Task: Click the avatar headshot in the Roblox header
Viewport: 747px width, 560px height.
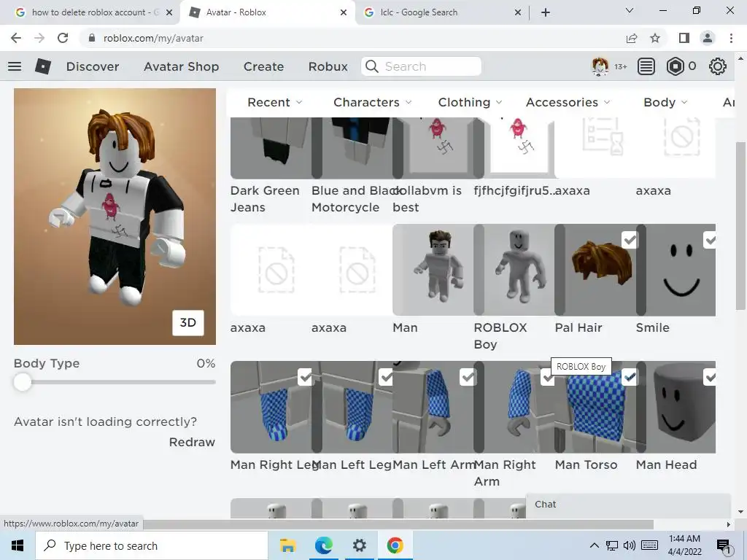Action: (600, 66)
